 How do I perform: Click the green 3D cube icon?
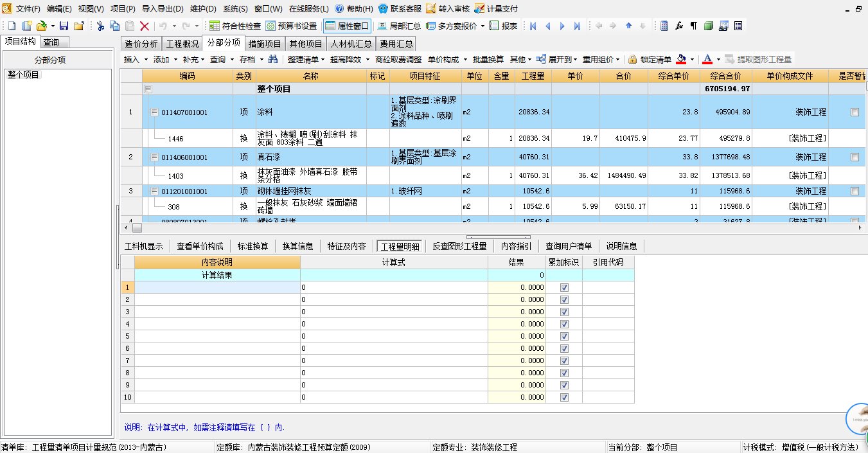708,26
